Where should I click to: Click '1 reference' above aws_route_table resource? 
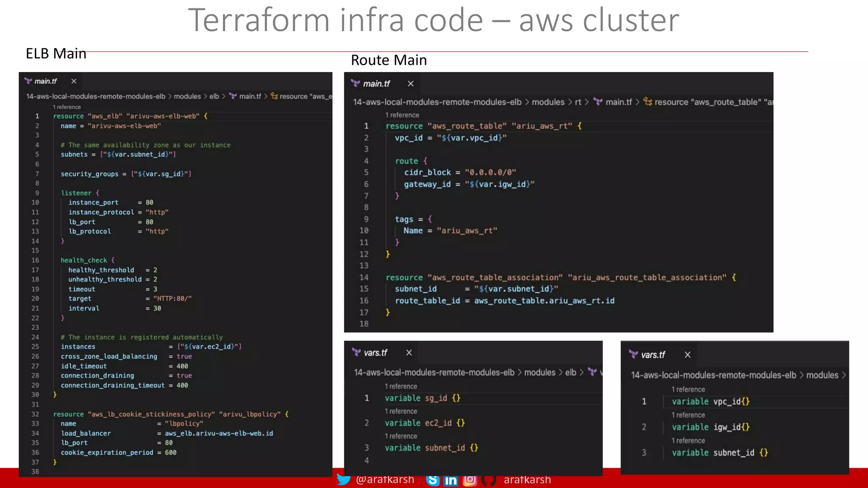click(x=402, y=115)
